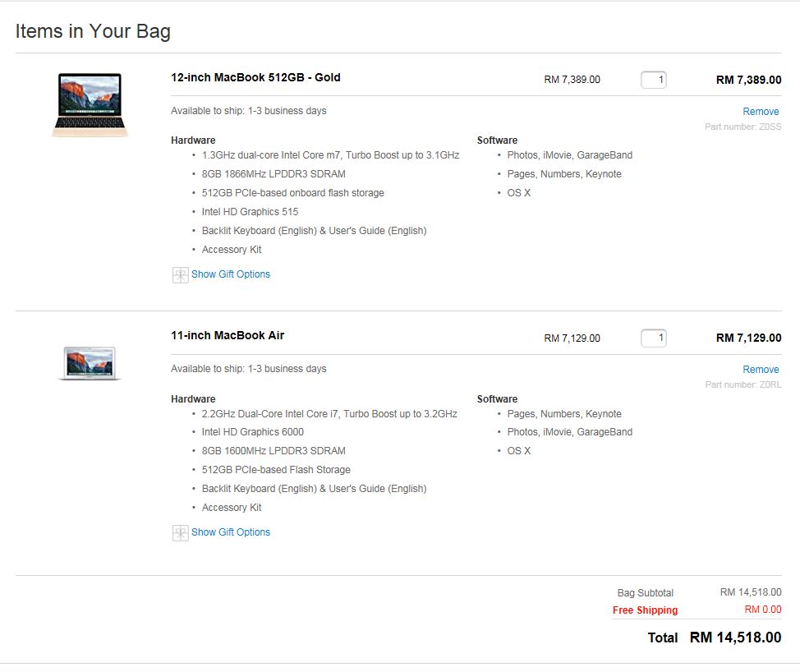Click the Bag Subtotal RM 14,518.00 value
This screenshot has height=672, width=800.
click(751, 591)
